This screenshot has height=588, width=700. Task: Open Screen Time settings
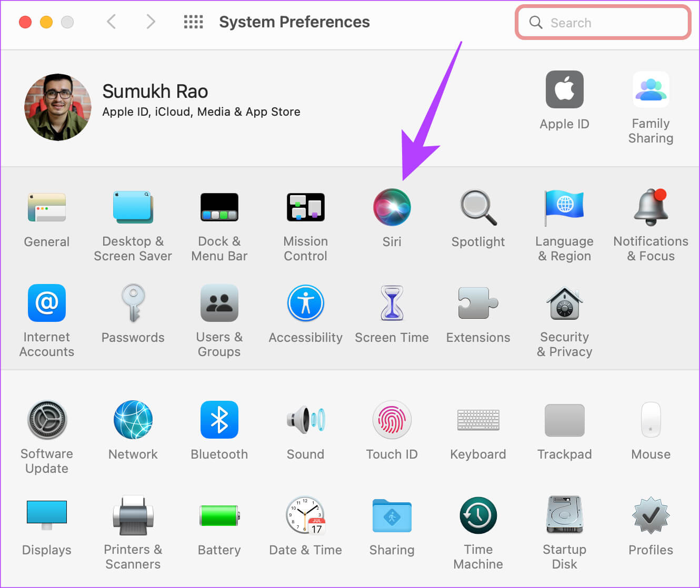coord(392,303)
